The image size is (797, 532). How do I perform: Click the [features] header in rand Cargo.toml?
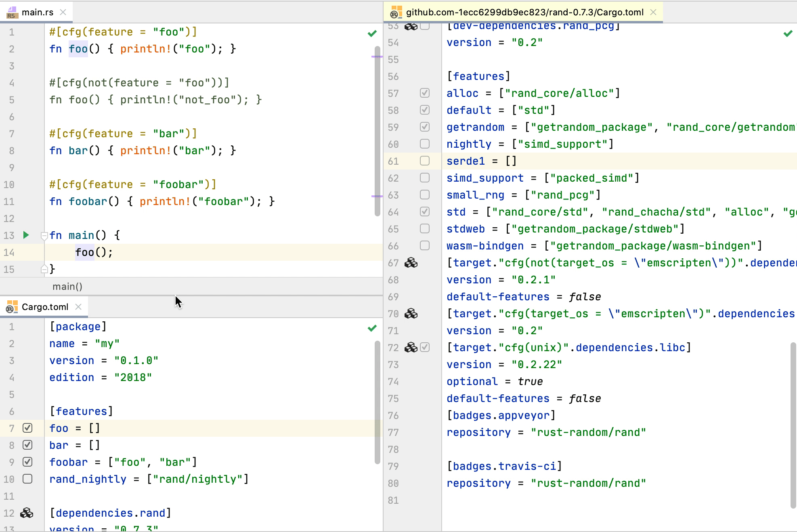(478, 76)
